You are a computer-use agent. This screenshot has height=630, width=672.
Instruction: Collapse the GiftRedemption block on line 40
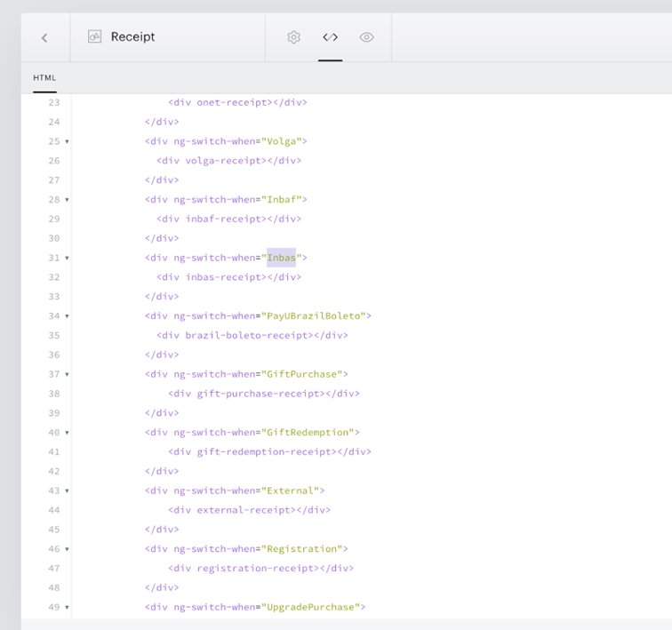point(67,433)
